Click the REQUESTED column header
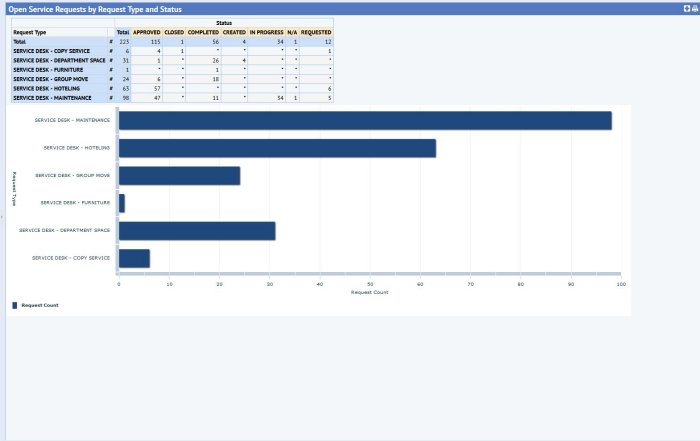This screenshot has width=700, height=441. [x=316, y=32]
